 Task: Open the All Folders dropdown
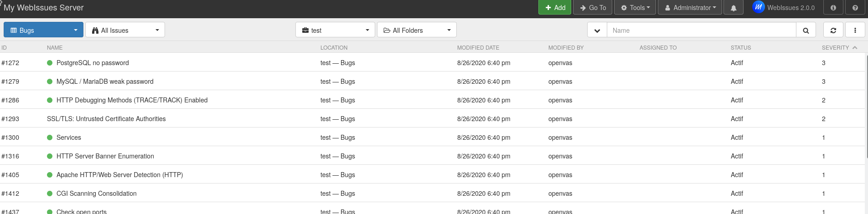click(417, 31)
